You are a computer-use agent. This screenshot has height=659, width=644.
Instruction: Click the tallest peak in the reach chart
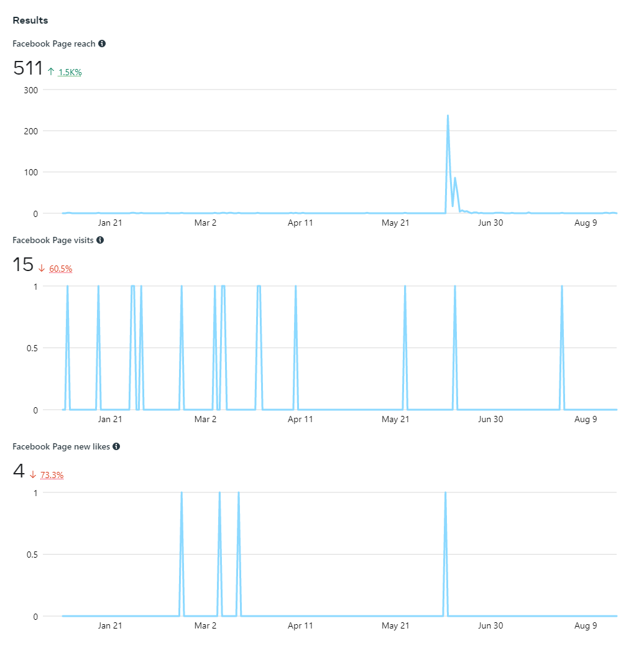click(x=448, y=116)
